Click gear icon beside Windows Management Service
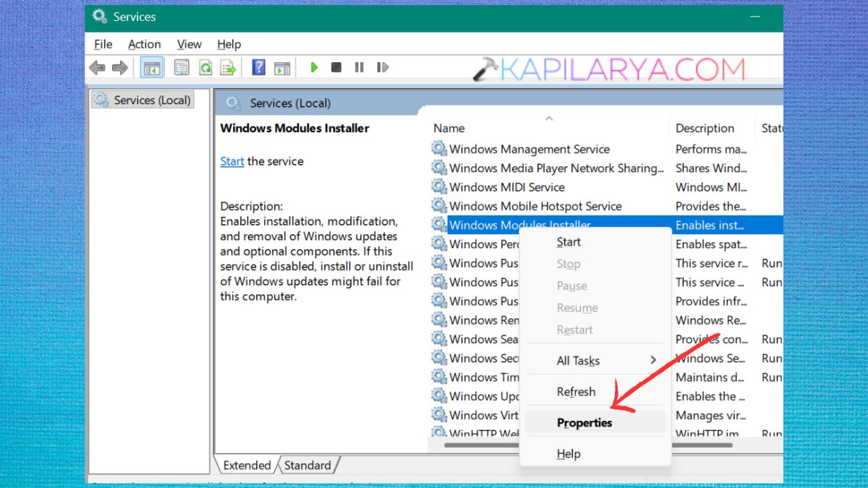 [x=439, y=149]
